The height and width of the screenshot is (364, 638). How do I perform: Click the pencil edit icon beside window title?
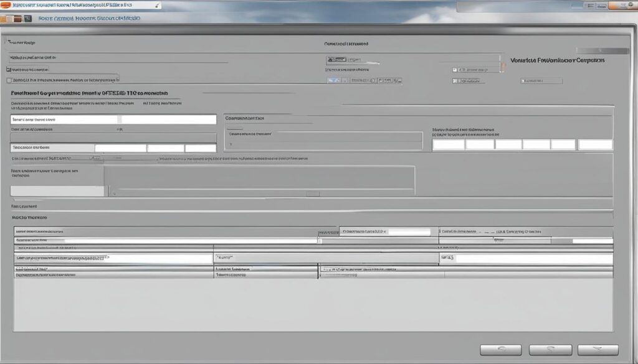(x=157, y=5)
